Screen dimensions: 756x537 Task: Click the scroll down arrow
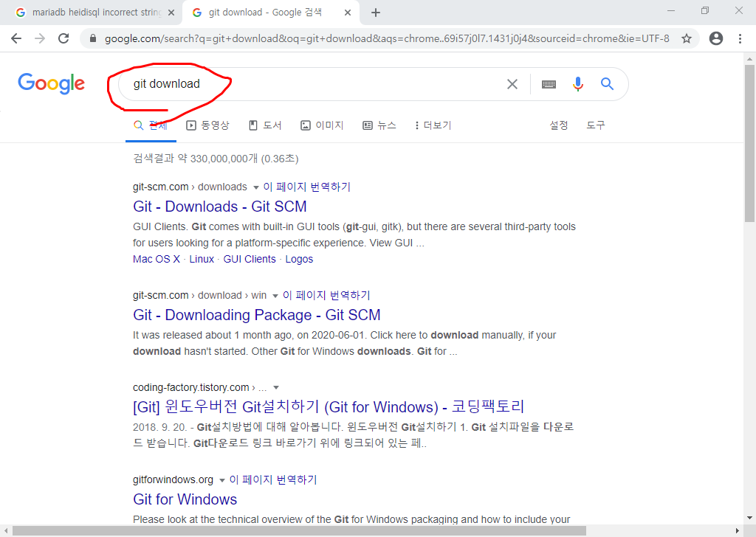coord(749,519)
